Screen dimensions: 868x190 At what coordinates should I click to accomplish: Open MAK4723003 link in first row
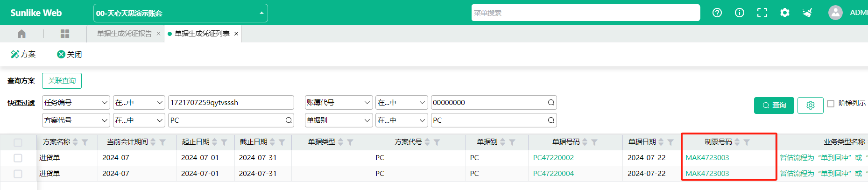point(707,158)
